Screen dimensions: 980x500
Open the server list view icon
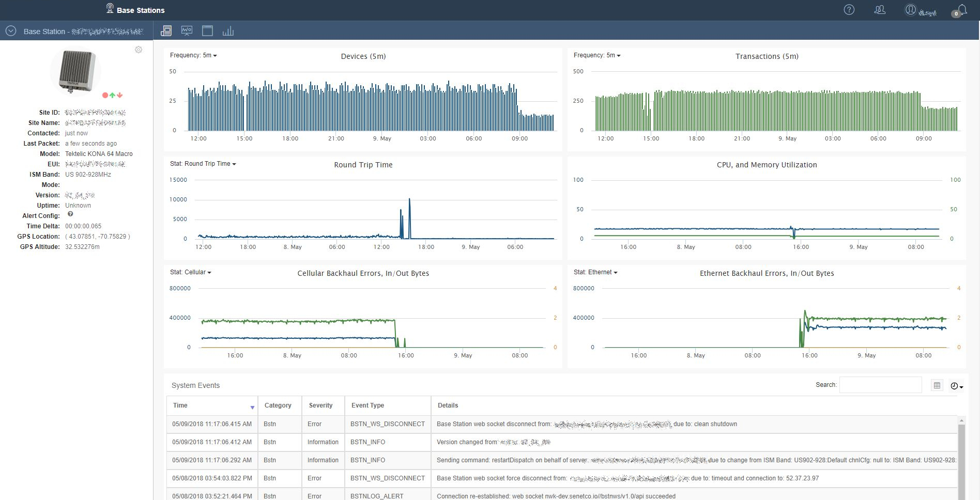[x=166, y=31]
